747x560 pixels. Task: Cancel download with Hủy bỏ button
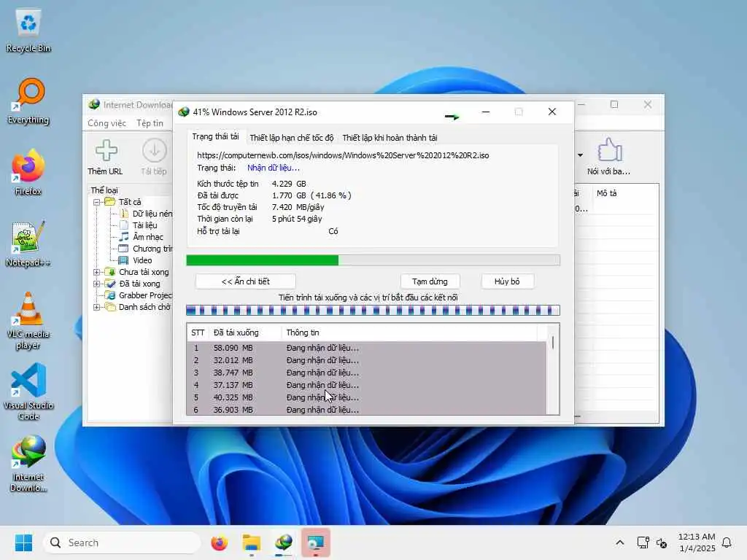[507, 281]
